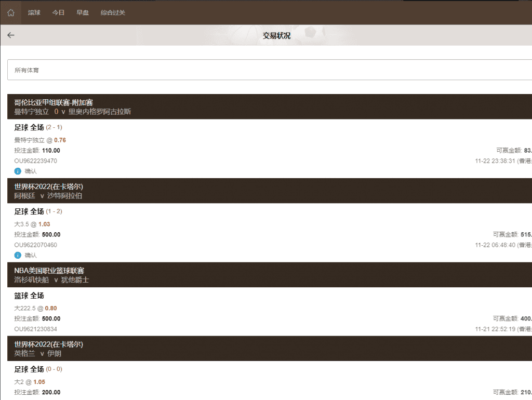Click stake amount 110.00
This screenshot has height=400, width=532.
[51, 151]
